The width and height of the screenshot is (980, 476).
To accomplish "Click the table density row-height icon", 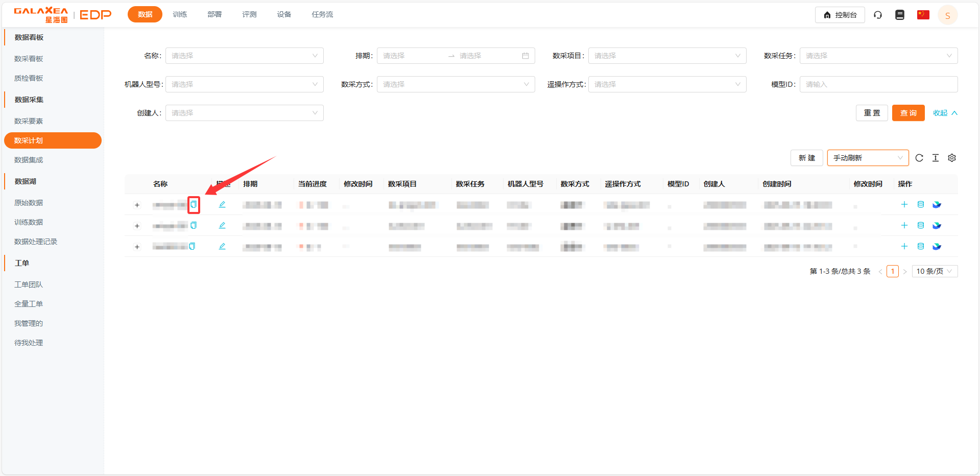I will pyautogui.click(x=936, y=158).
